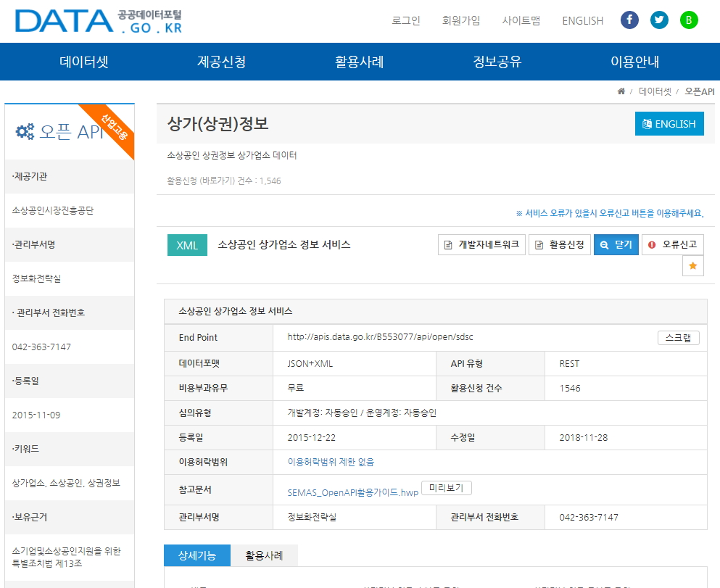Screen dimensions: 720x588
Task: Open the 정보공유 menu
Action: point(497,62)
